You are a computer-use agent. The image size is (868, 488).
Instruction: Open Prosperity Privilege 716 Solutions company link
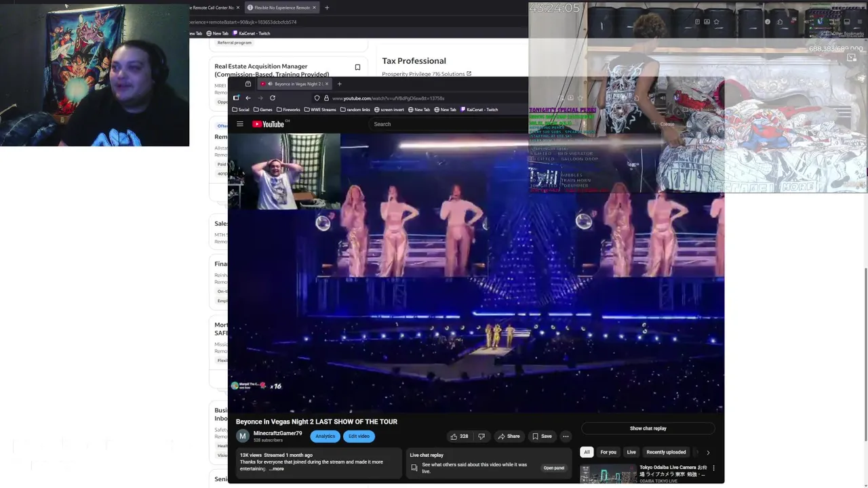point(423,74)
